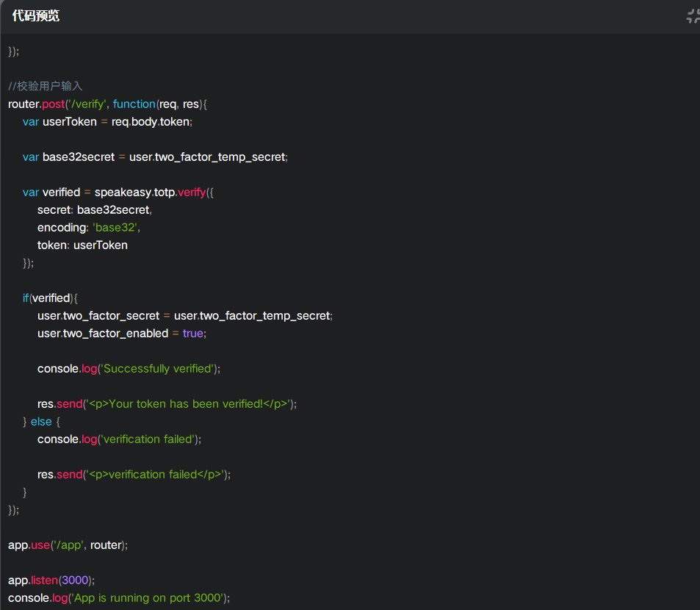The width and height of the screenshot is (700, 610).
Task: Click the base32secret variable declaration name
Action: pyautogui.click(x=79, y=157)
